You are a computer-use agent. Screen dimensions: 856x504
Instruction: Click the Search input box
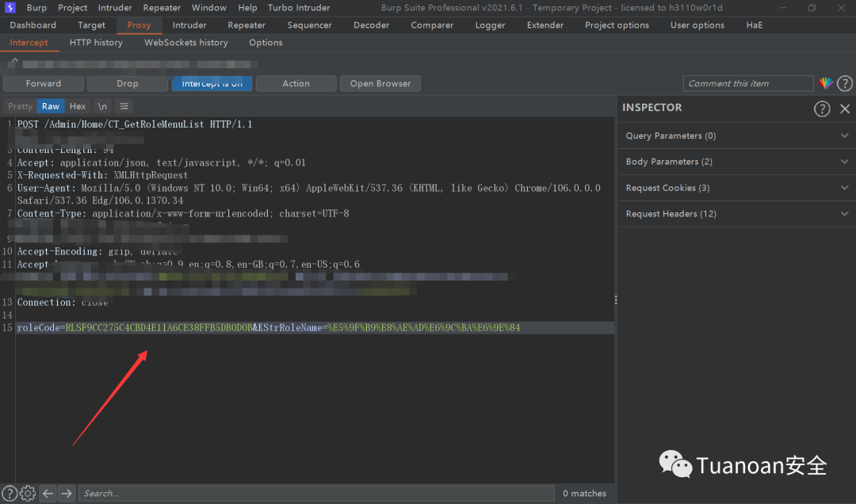coord(316,494)
